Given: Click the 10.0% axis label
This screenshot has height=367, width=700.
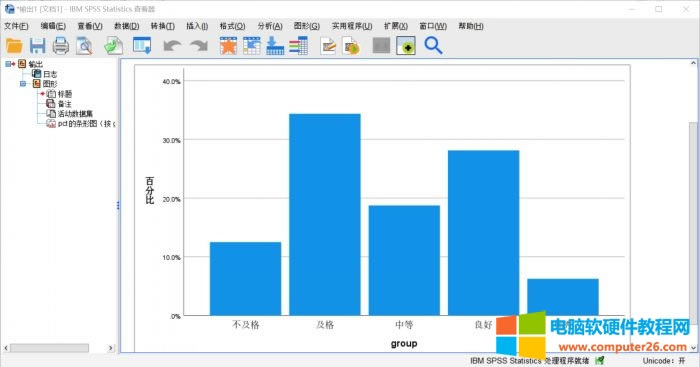Looking at the screenshot, I should pos(171,257).
